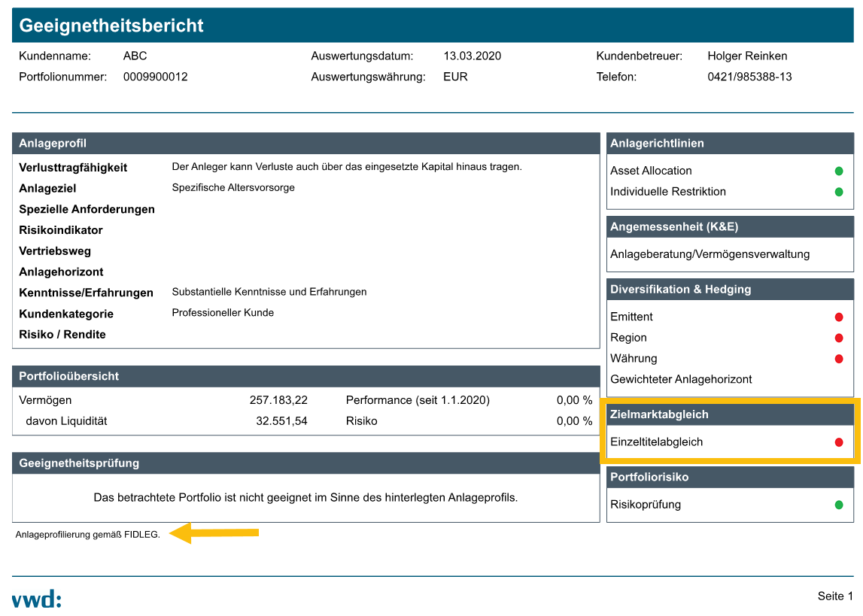Click the red Einzeltitelabgleich status dot
The width and height of the screenshot is (863, 616).
pos(839,442)
